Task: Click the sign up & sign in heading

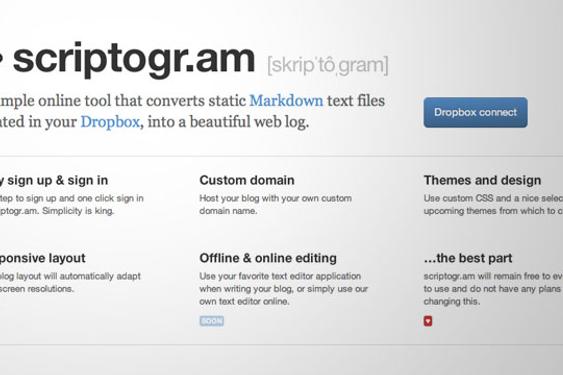Action: click(54, 180)
